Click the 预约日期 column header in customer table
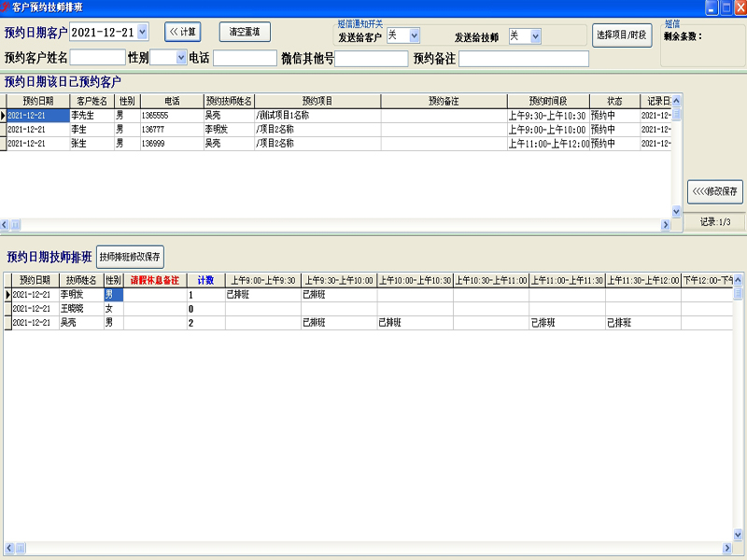Image resolution: width=747 pixels, height=560 pixels. tap(38, 101)
